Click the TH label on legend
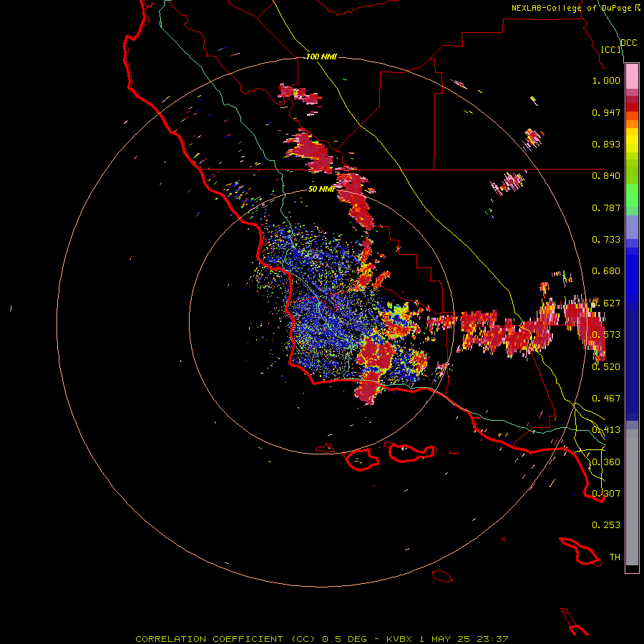The height and width of the screenshot is (644, 644). (x=615, y=557)
